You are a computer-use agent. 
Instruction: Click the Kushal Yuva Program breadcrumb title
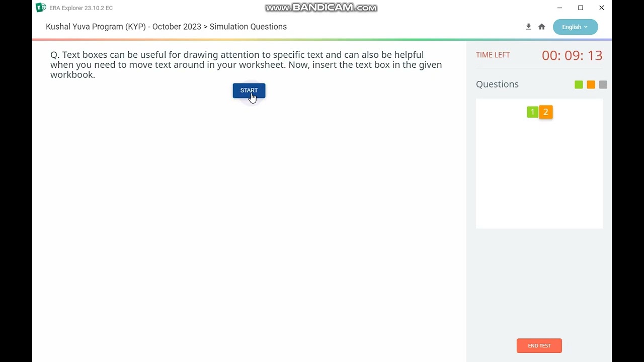[x=166, y=27]
